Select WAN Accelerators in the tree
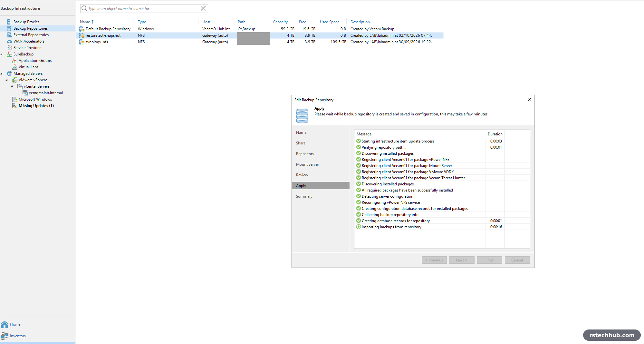The width and height of the screenshot is (644, 344). [29, 41]
